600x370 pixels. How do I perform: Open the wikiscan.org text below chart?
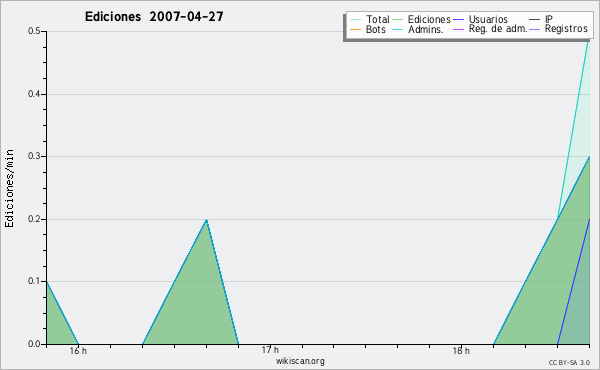(300, 361)
